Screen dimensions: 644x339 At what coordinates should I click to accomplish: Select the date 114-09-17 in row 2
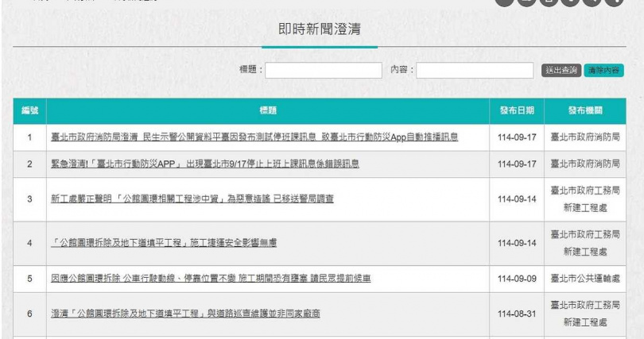pyautogui.click(x=517, y=164)
